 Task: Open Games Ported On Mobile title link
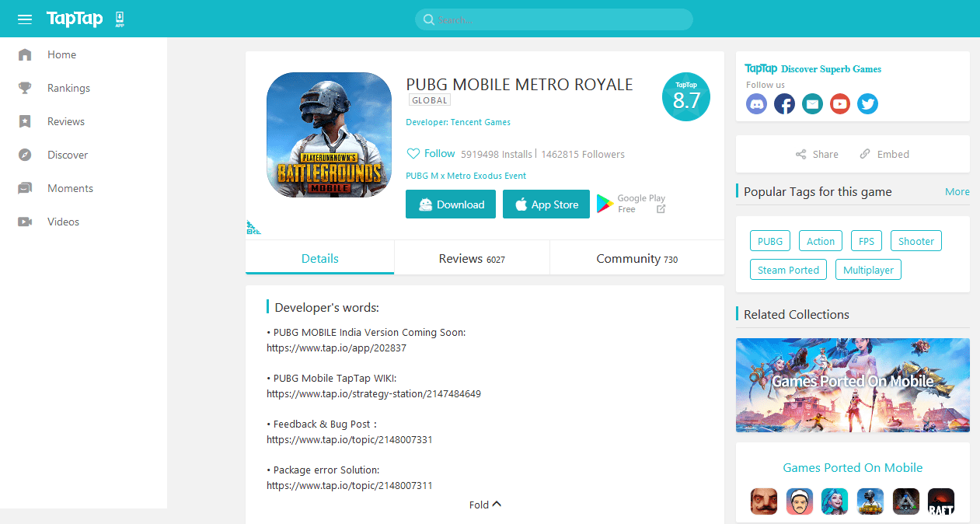(853, 467)
